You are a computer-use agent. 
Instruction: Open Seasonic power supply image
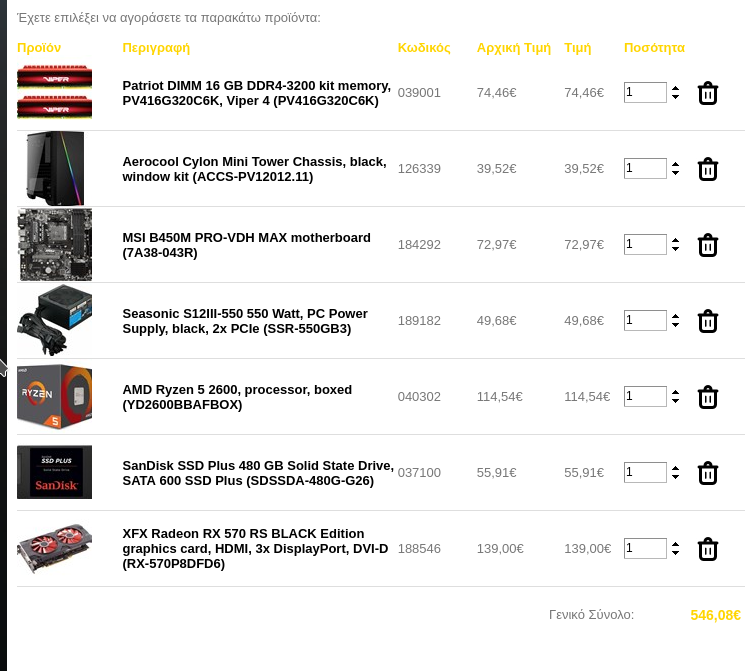tap(55, 320)
